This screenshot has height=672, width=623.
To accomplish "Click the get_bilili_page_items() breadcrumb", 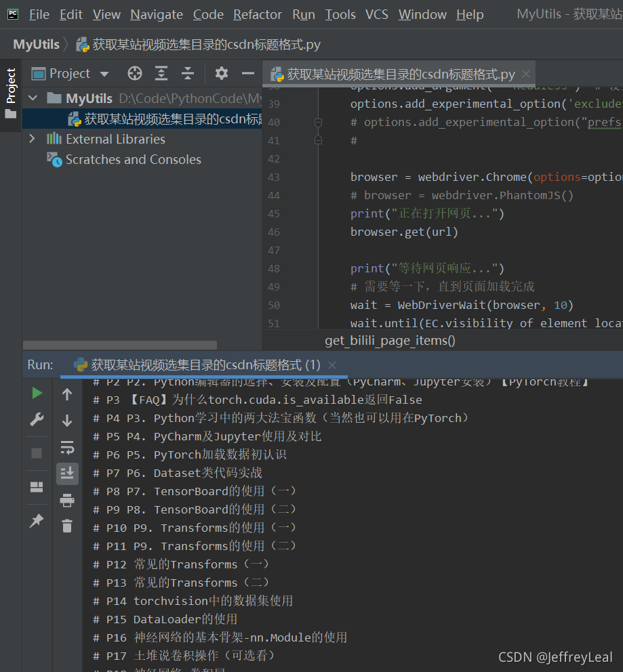I will pyautogui.click(x=390, y=341).
